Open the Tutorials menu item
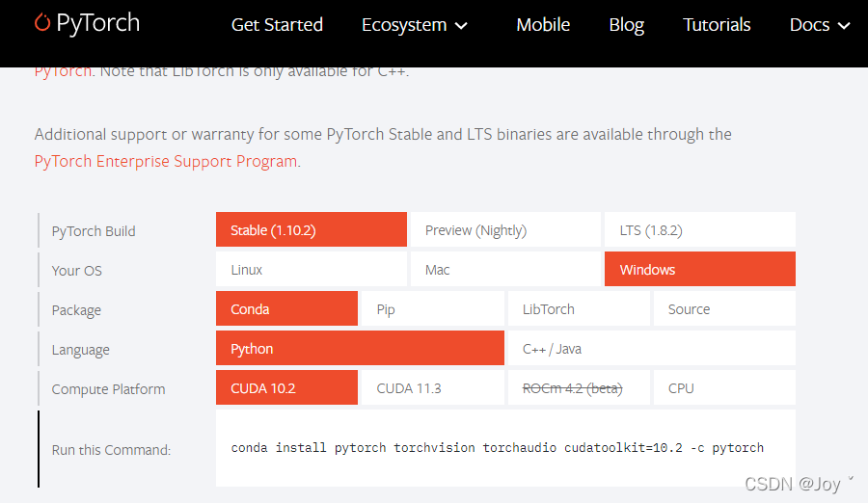This screenshot has height=503, width=868. [x=717, y=25]
